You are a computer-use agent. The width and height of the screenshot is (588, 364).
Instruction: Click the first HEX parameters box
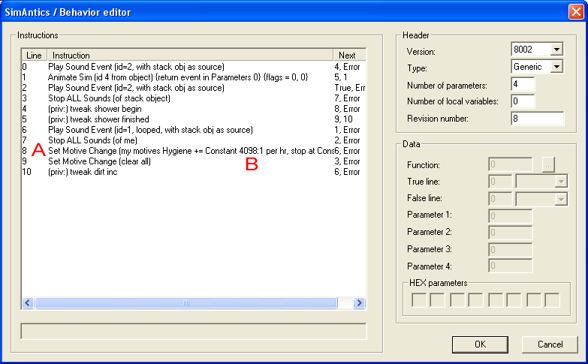(x=419, y=300)
